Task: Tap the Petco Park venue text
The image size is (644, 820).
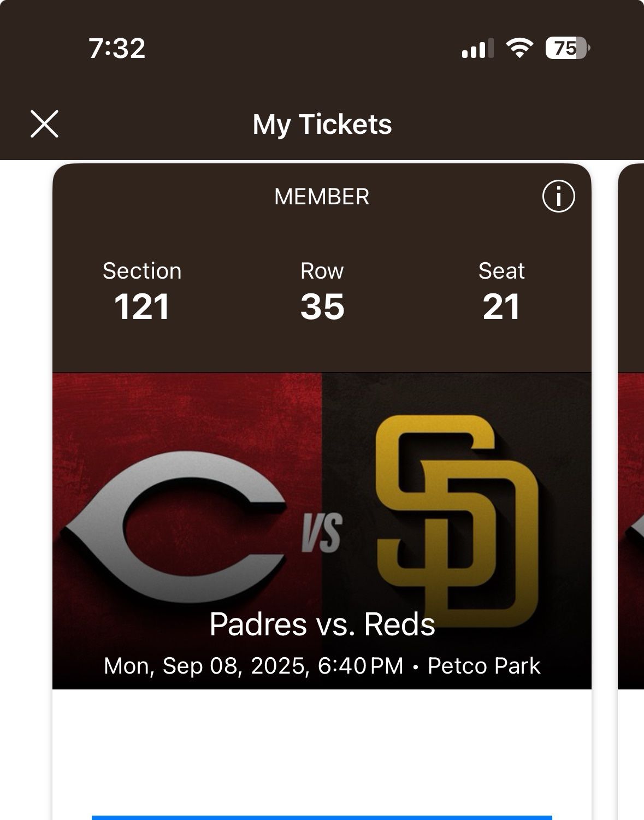Action: pos(484,666)
